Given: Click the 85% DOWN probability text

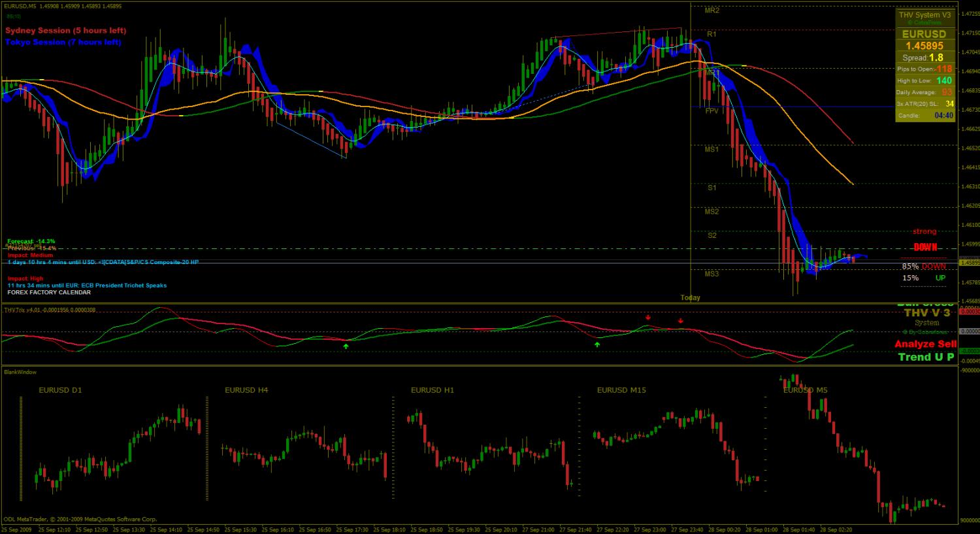Looking at the screenshot, I should (x=924, y=267).
